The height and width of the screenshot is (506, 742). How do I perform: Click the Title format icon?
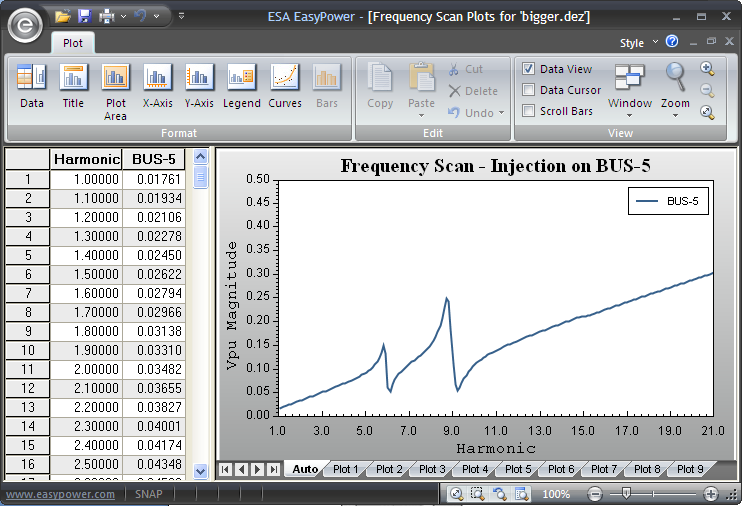[73, 86]
